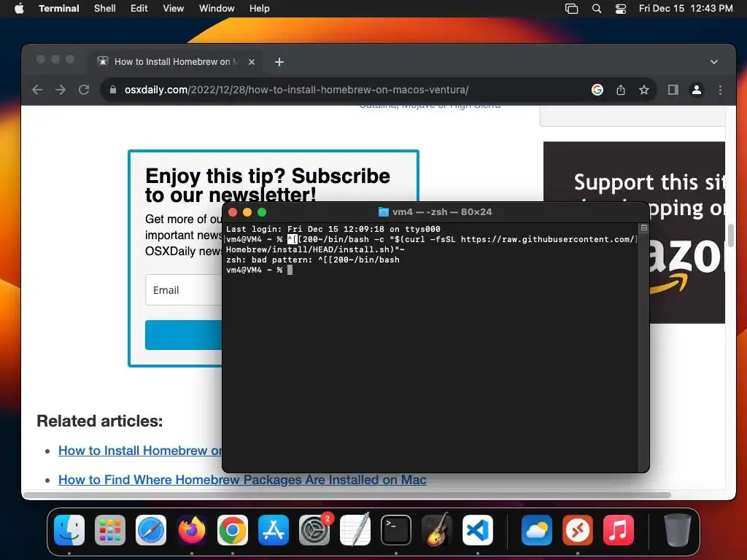Select the How to Install Homebrew tab
747x560 pixels.
coord(175,61)
